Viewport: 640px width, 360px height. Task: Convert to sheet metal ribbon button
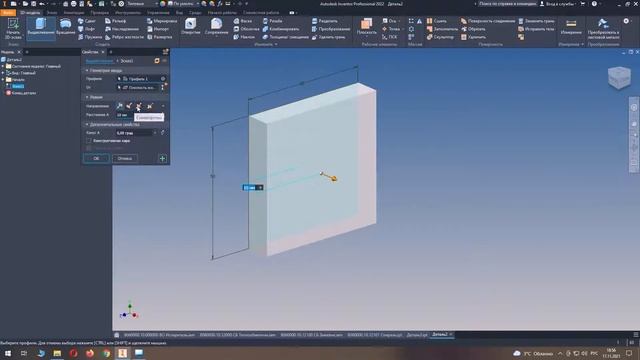603,29
